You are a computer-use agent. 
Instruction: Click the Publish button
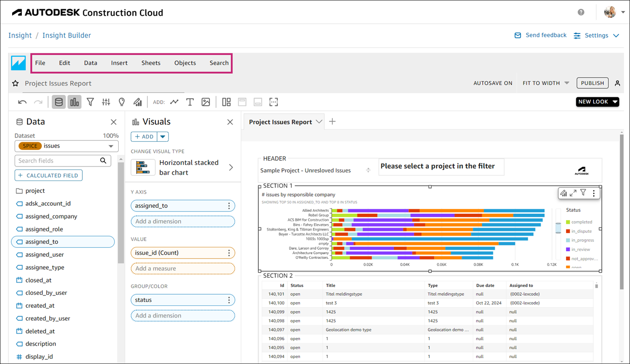pos(592,83)
